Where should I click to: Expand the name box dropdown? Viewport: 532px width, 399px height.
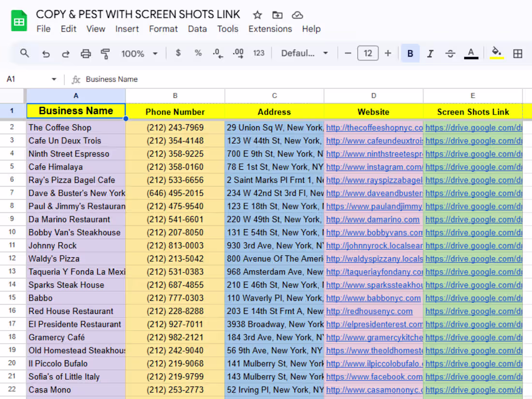54,79
